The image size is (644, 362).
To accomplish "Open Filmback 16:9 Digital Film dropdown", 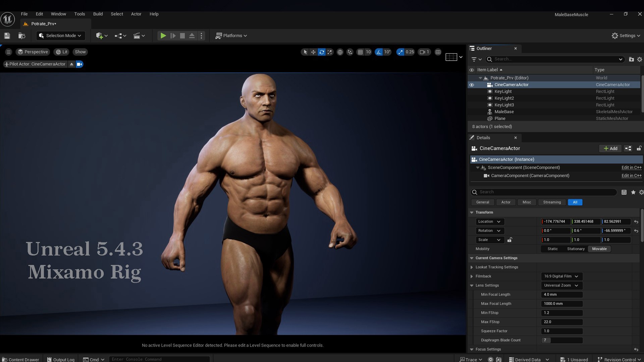I will 561,277.
